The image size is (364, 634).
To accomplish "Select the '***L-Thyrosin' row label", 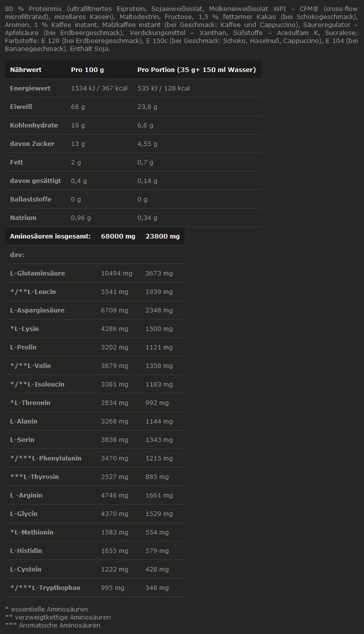I will pos(34,477).
